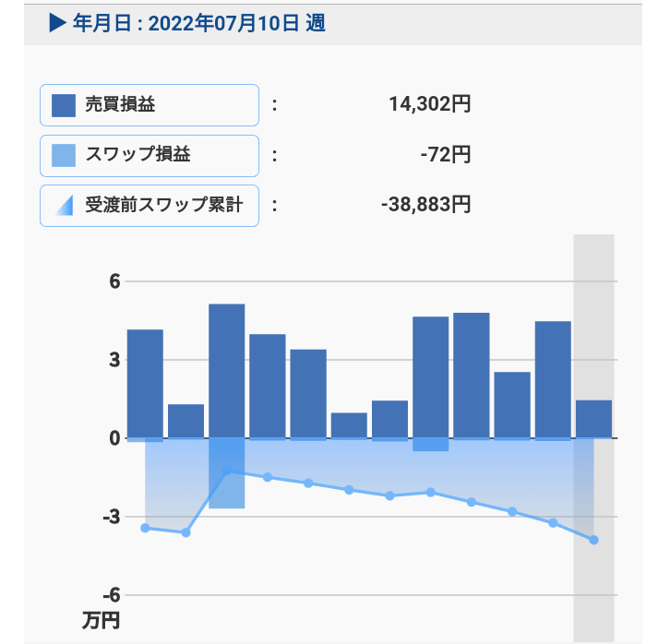
Task: Click the gradient triangle icon for 受渡前スワップ累計
Action: click(64, 205)
